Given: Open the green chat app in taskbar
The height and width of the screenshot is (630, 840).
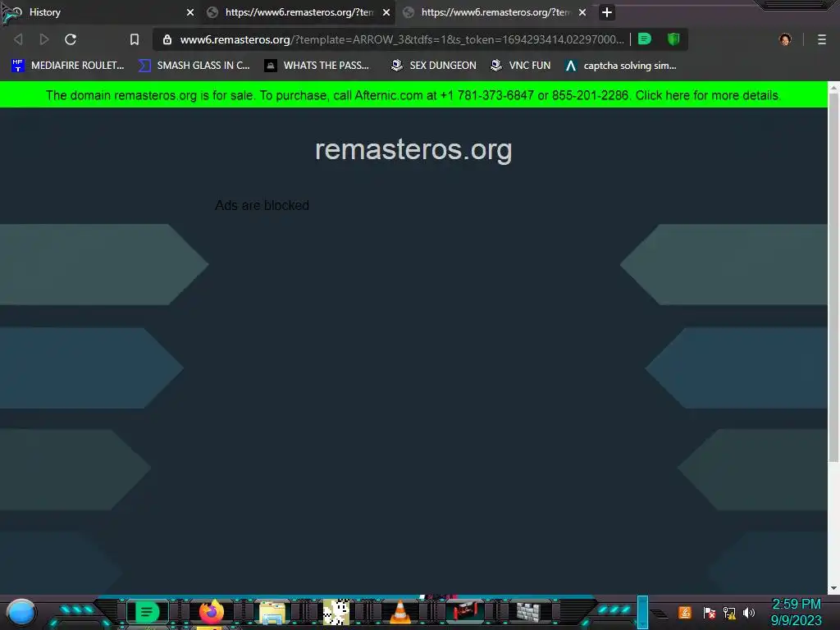Looking at the screenshot, I should (147, 612).
